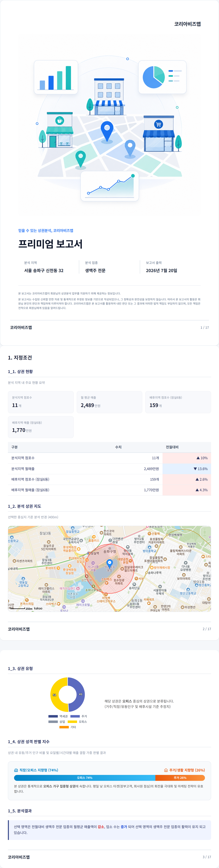Click the 배후지역 점포수 159개 summary card
Image resolution: width=219 pixels, height=868 pixels.
click(x=178, y=402)
